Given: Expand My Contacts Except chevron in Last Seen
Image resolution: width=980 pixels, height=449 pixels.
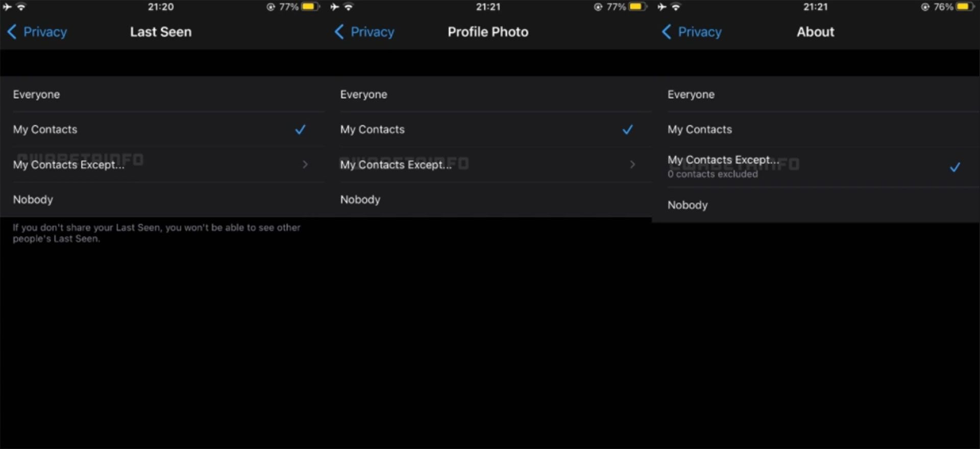Looking at the screenshot, I should click(305, 164).
